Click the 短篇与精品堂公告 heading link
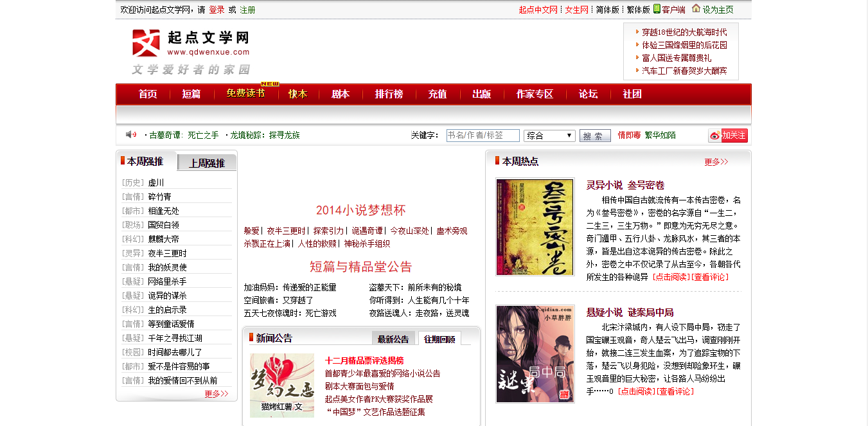This screenshot has width=868, height=426. pyautogui.click(x=361, y=267)
